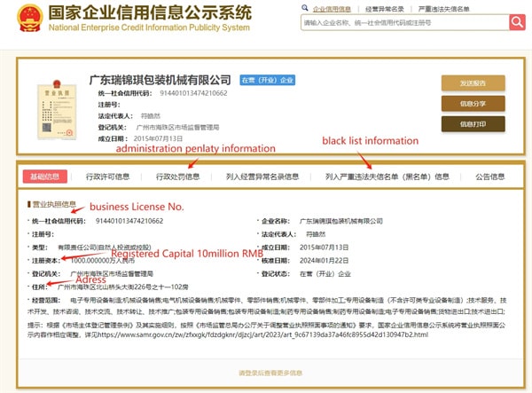Open the 公告信息 tab

pyautogui.click(x=490, y=177)
